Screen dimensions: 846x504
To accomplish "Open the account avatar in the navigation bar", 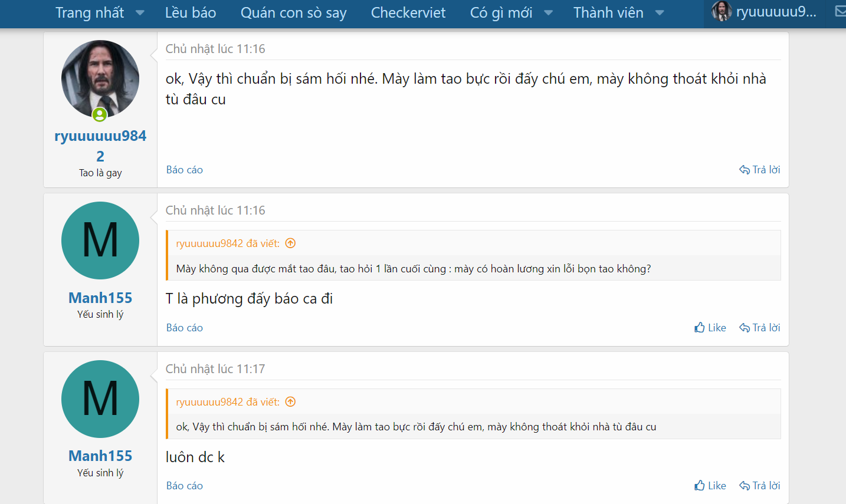I will 722,11.
